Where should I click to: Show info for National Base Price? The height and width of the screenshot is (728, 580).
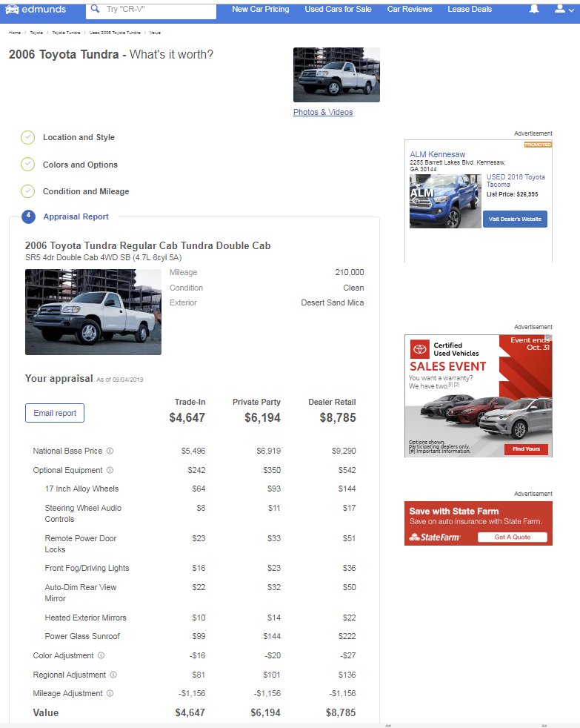(x=110, y=451)
